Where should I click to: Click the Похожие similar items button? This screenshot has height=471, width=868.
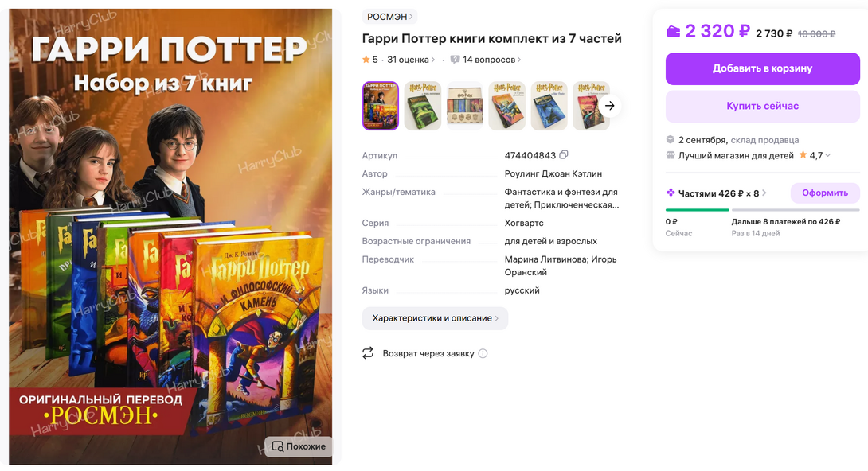pyautogui.click(x=299, y=446)
